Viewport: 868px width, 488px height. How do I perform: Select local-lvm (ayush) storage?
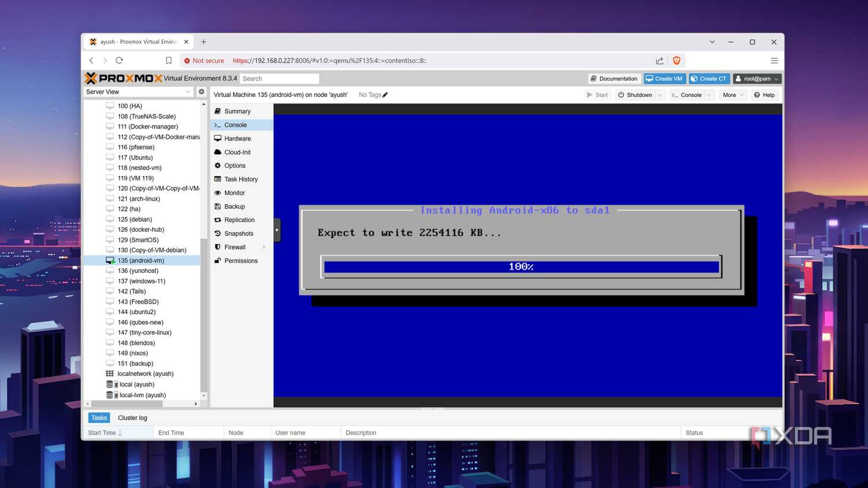[x=142, y=395]
